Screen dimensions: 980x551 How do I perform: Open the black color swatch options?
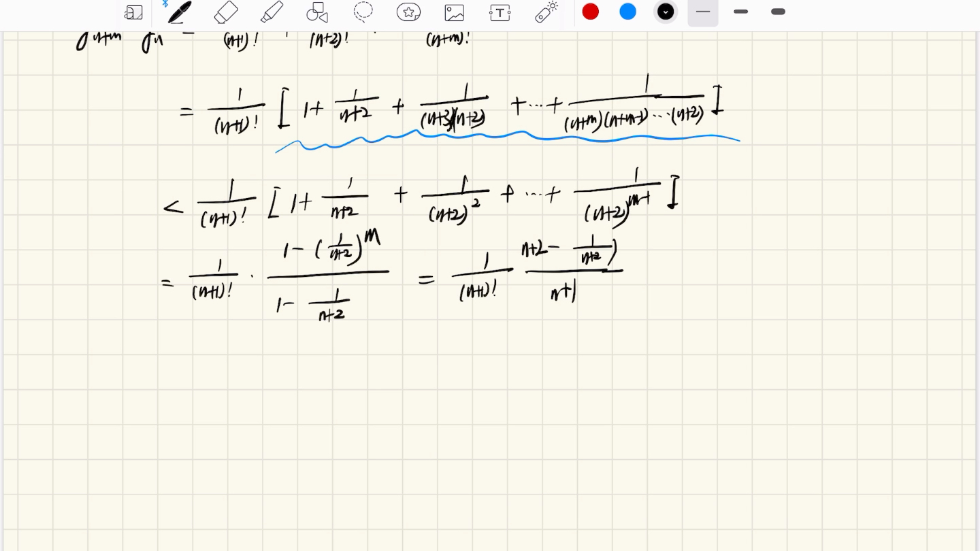click(x=666, y=12)
